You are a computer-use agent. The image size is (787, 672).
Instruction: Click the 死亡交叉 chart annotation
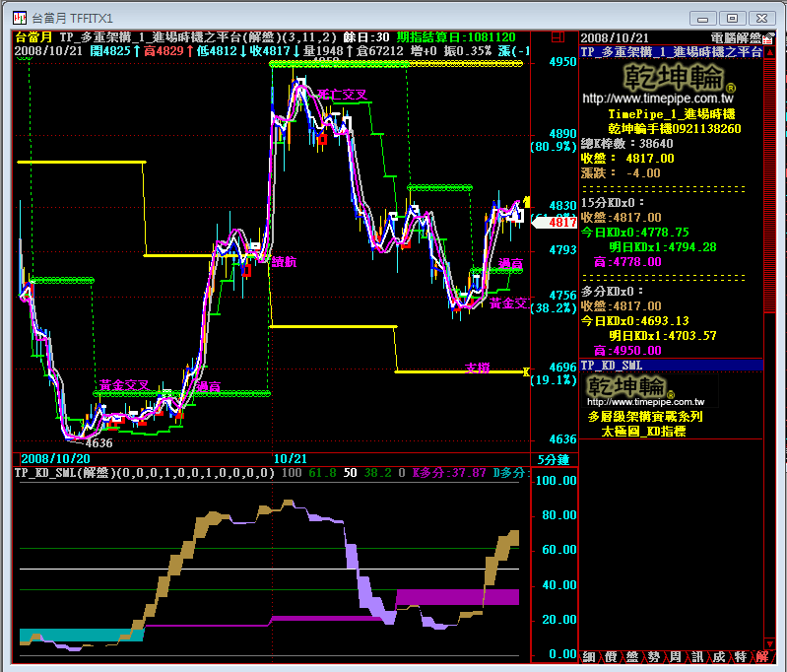coord(342,95)
